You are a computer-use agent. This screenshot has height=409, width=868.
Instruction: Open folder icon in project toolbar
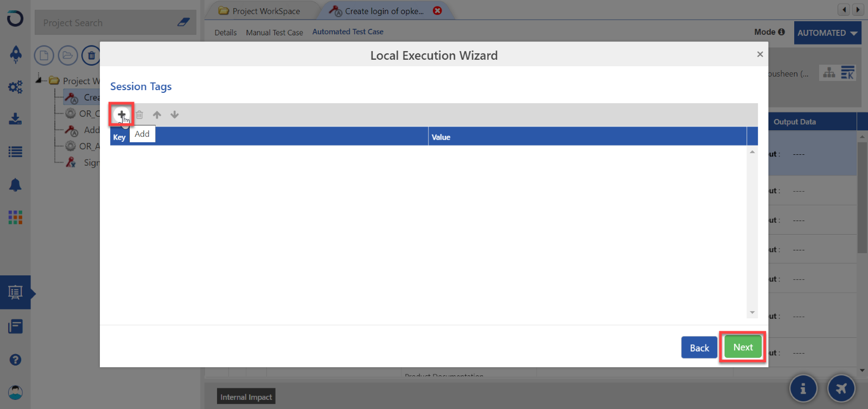[68, 55]
